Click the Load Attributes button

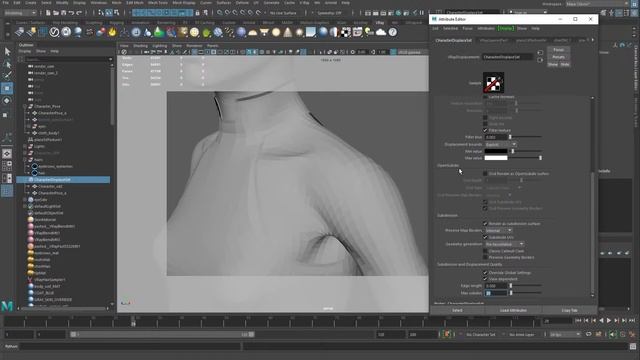[x=513, y=310]
